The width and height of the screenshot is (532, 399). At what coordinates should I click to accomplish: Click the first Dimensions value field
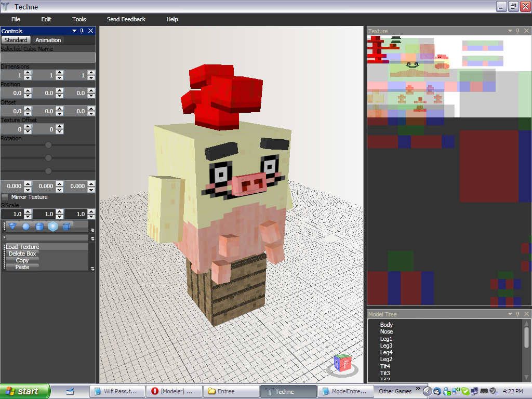click(x=12, y=75)
